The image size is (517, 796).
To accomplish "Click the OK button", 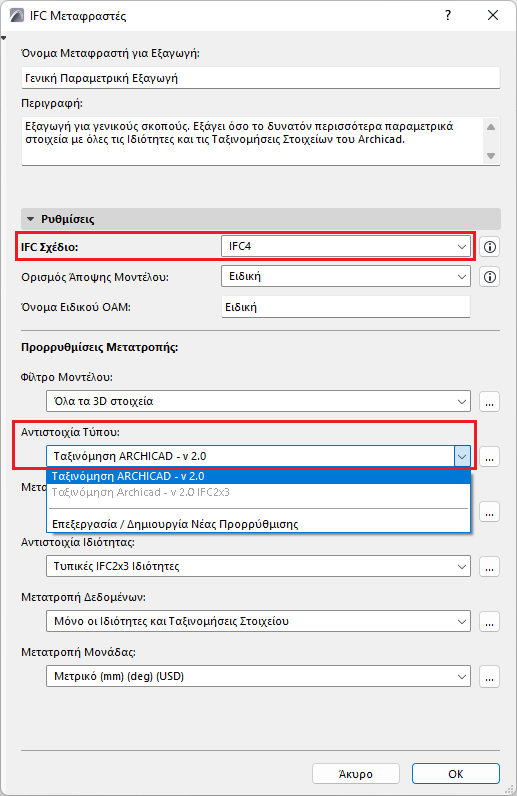I will click(456, 774).
